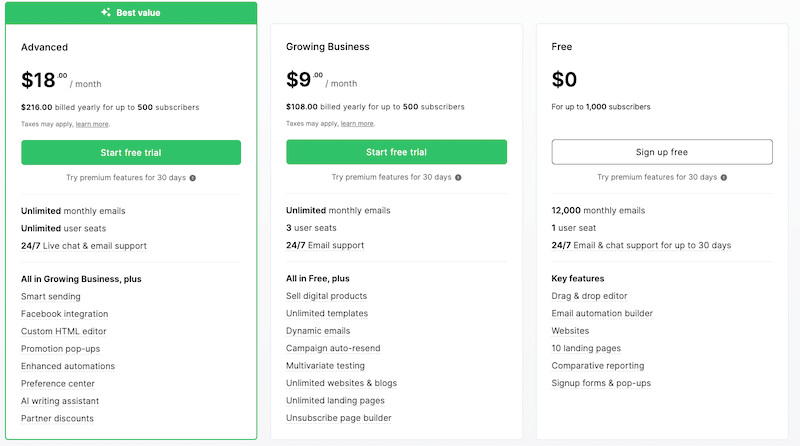800x446 pixels.
Task: Click the Sign up free button
Action: tap(662, 152)
